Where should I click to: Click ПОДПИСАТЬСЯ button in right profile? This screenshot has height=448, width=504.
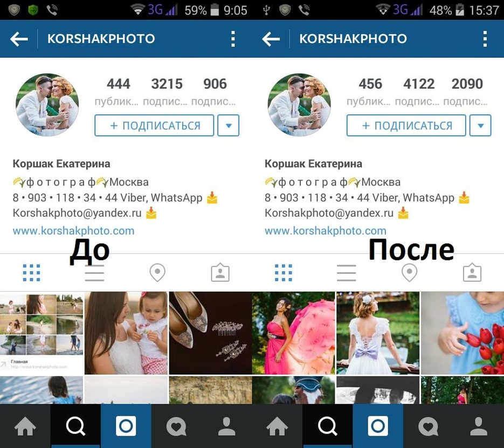pos(406,125)
